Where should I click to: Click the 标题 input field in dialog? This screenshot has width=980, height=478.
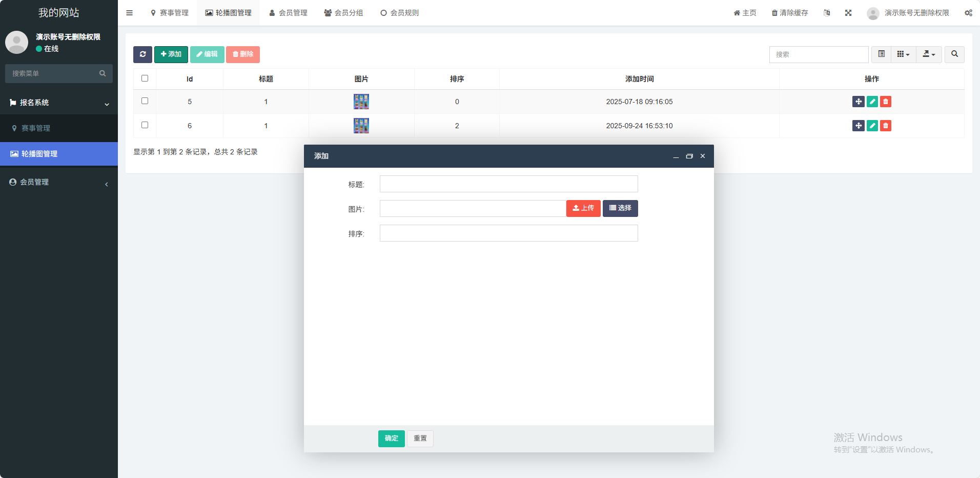[x=508, y=184]
